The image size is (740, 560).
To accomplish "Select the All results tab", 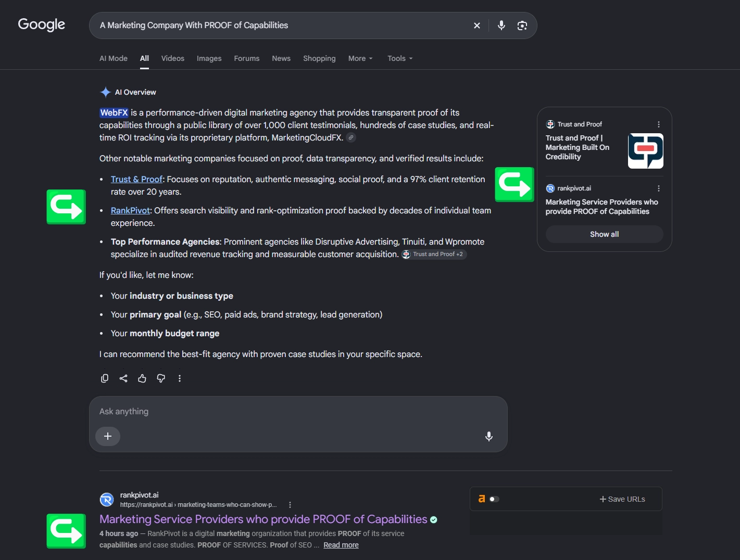I will 144,58.
